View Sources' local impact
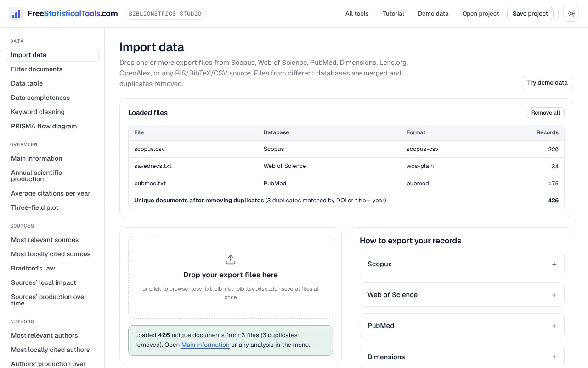The width and height of the screenshot is (588, 368). (52, 282)
